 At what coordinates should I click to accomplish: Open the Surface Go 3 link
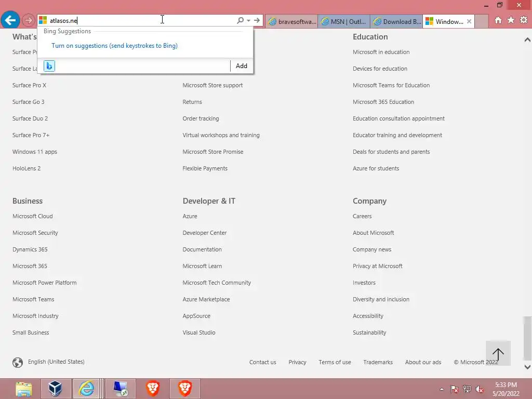(28, 102)
